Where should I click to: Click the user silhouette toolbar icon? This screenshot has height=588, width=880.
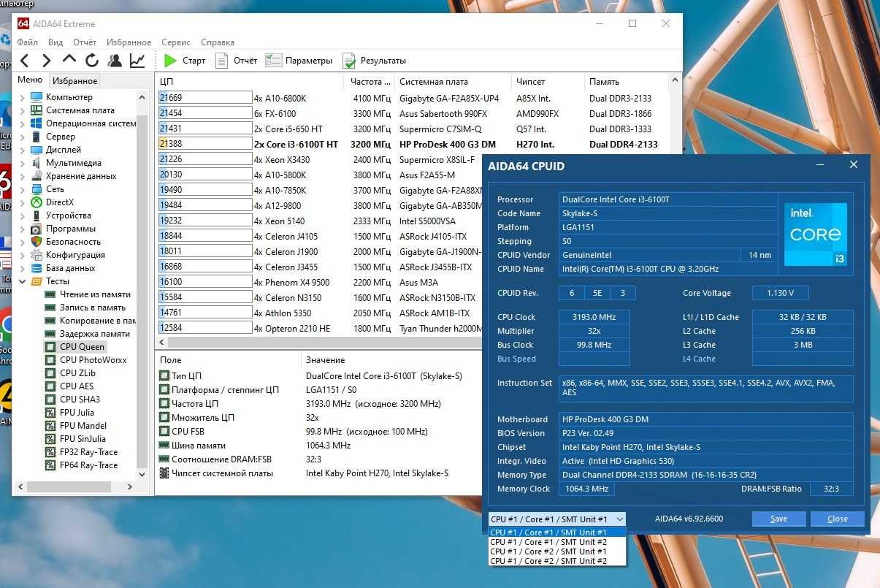115,61
